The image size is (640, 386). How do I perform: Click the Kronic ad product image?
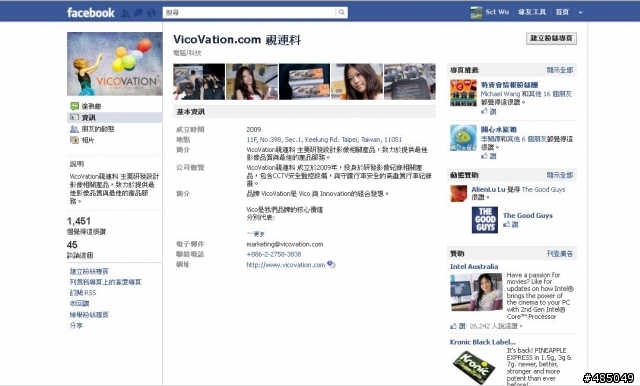(x=474, y=367)
